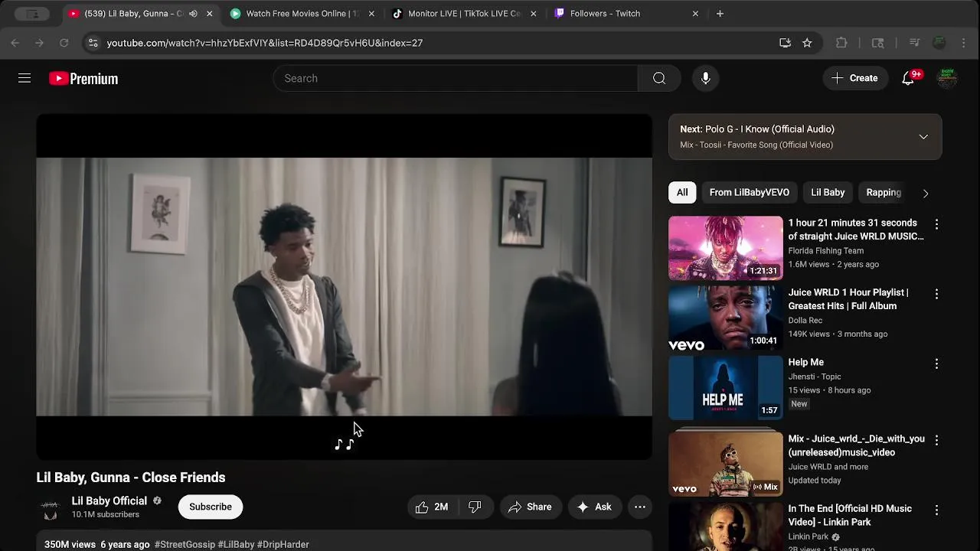Screen dimensions: 980x551
Task: Click 'Jhensti - Topic' channel text
Action: [815, 376]
